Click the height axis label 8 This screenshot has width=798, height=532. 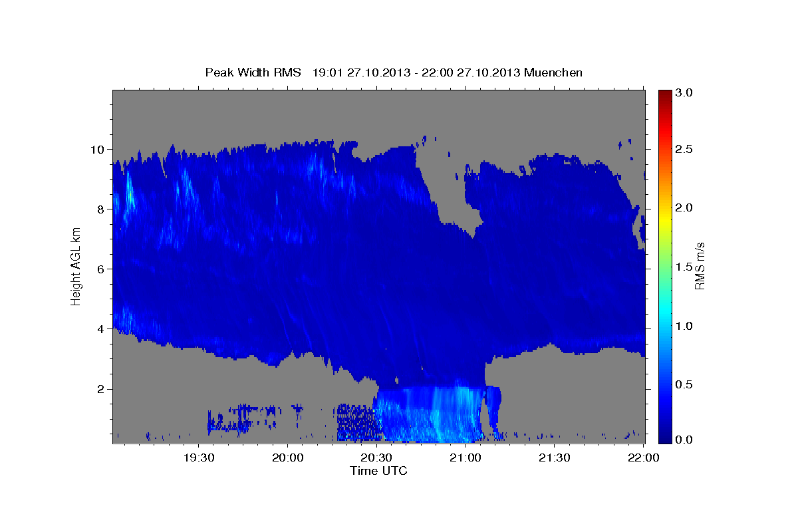(101, 209)
